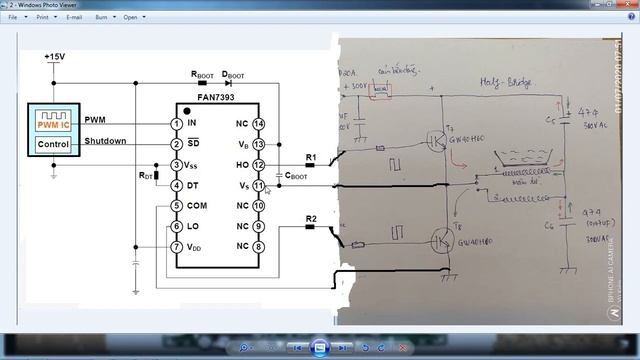Click the +15V label in diagram
Image resolution: width=640 pixels, height=360 pixels.
tap(55, 57)
